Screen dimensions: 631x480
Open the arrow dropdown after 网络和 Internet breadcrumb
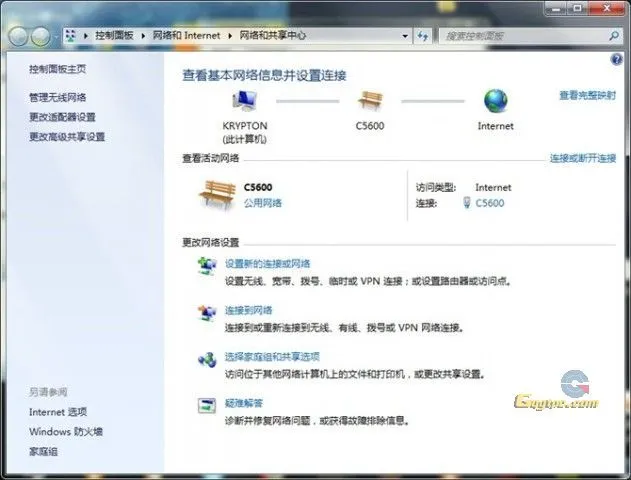[x=230, y=36]
